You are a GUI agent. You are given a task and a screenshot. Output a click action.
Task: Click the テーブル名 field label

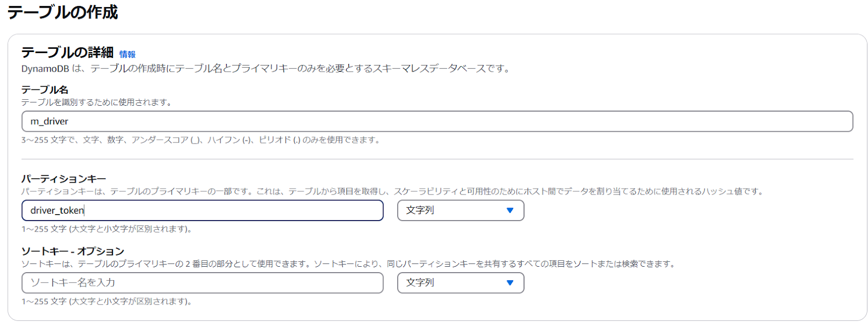(44, 89)
